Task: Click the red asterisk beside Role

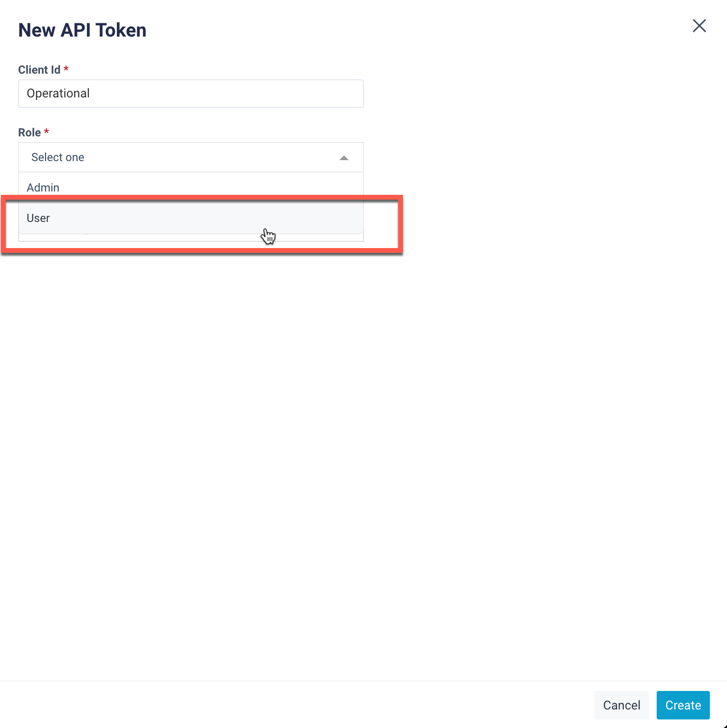Action: (47, 132)
